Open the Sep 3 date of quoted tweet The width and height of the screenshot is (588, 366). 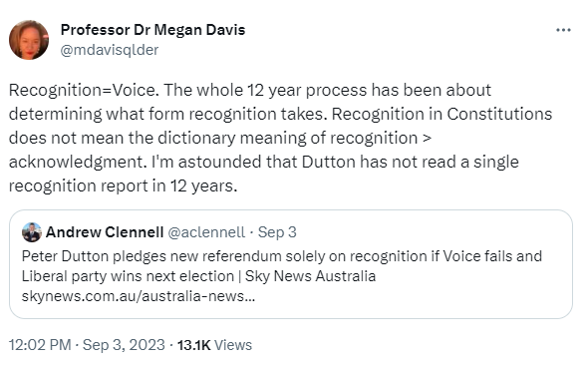[277, 232]
